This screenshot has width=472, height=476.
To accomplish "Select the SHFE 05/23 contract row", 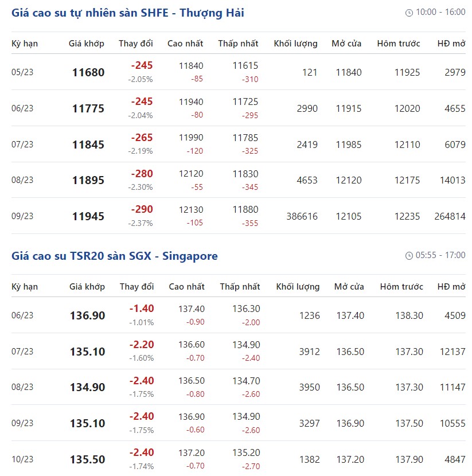I will [x=238, y=72].
